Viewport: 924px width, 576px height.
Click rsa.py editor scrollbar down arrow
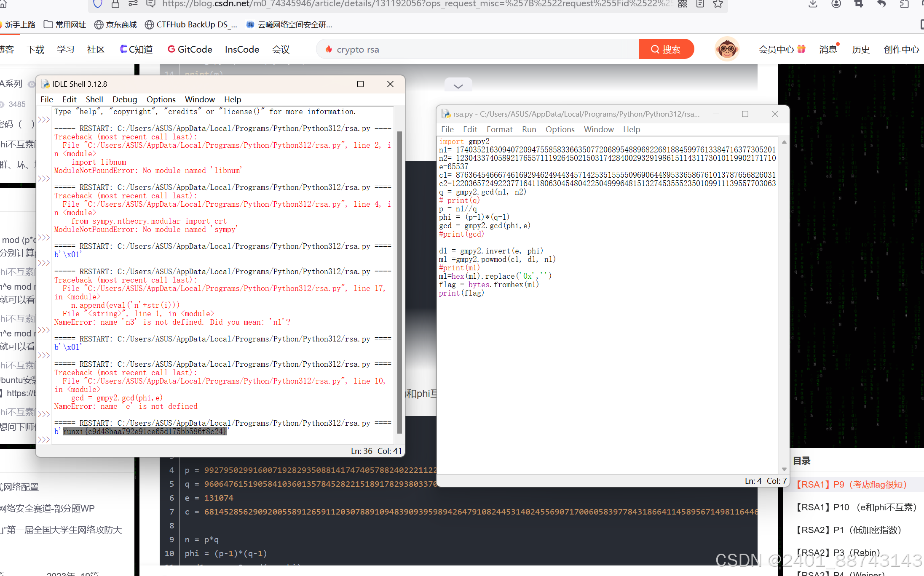[784, 469]
